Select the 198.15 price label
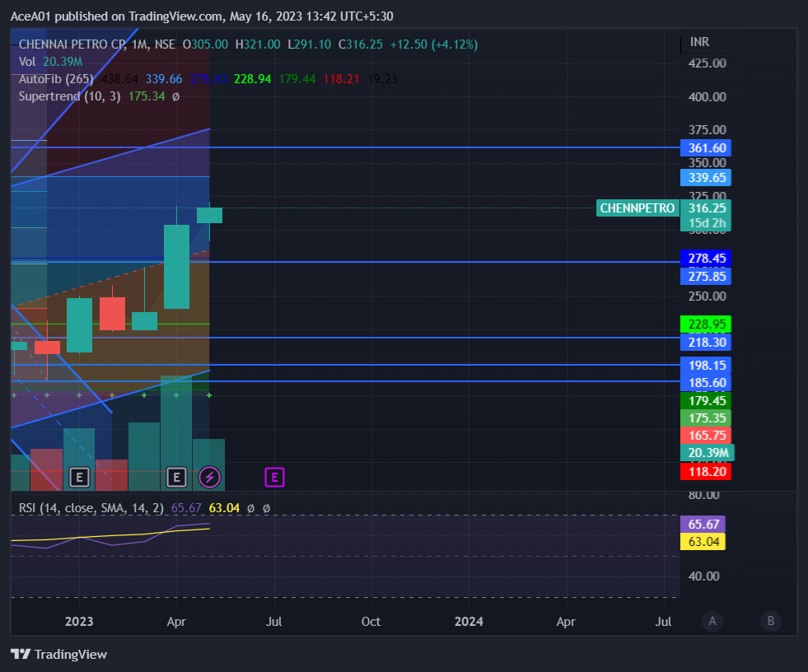 705,366
